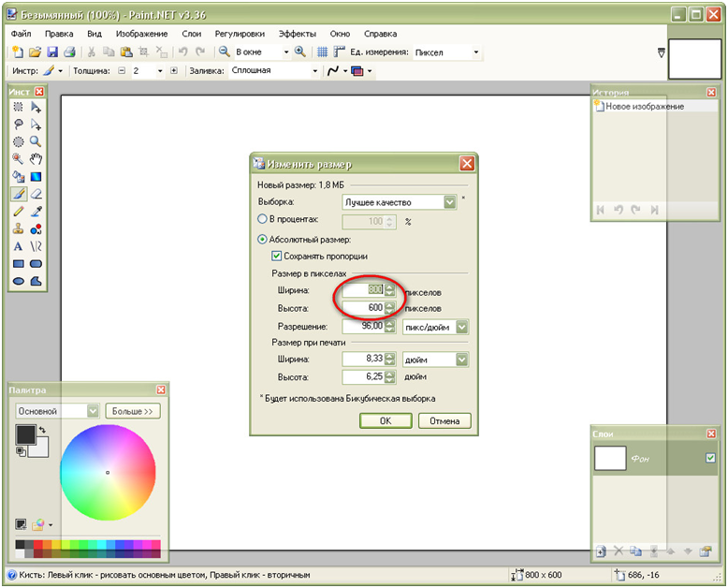Select the Paintbrush tool
The image size is (728, 588).
(18, 194)
